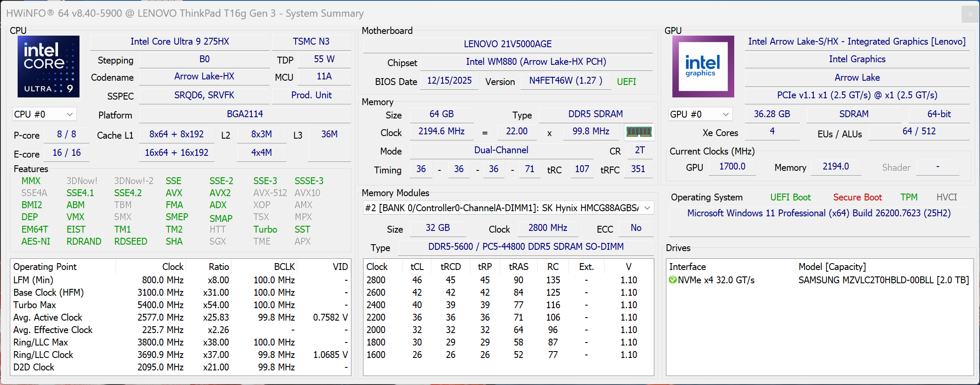Click the UEFI Boot status indicator

pyautogui.click(x=790, y=197)
